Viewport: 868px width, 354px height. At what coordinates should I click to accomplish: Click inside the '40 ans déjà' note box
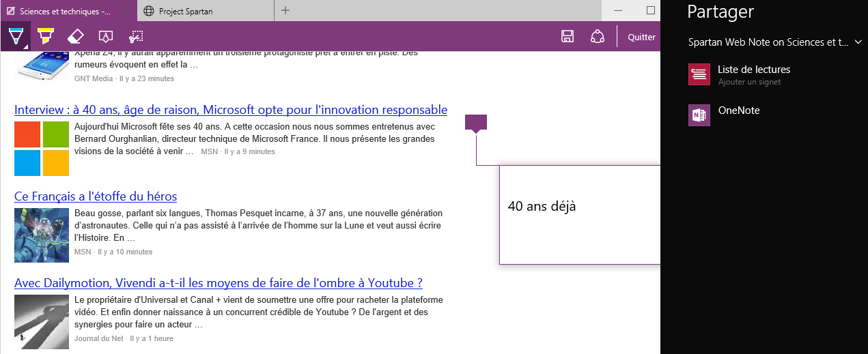click(x=580, y=214)
